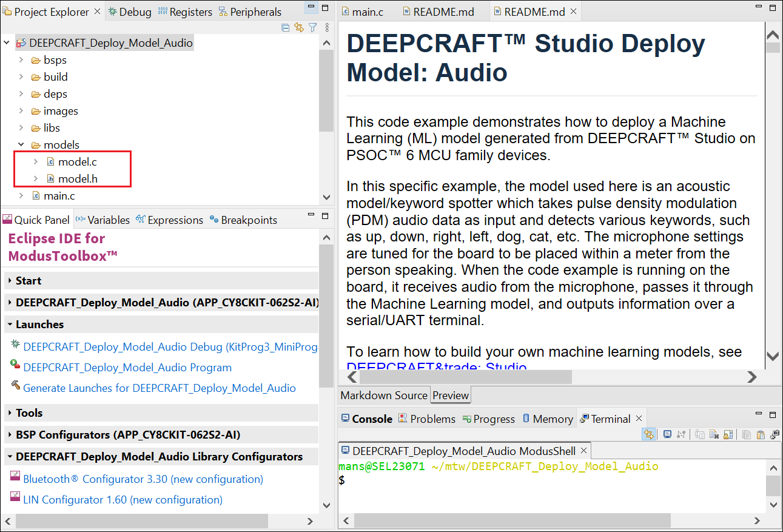Click README preview vertical scrollbar down arrow
783x532 pixels.
(772, 356)
